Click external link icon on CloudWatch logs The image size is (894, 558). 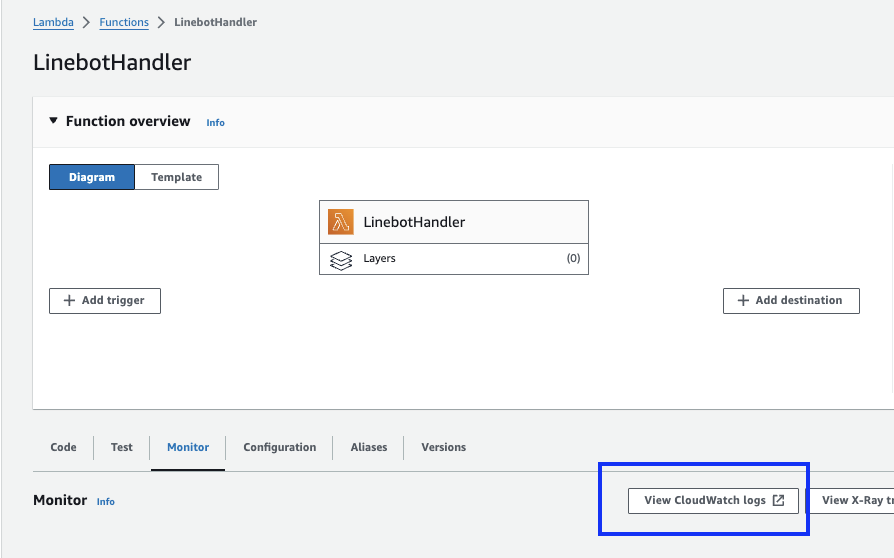[779, 500]
